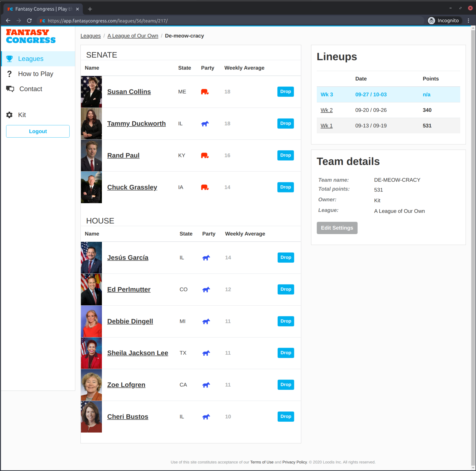
Task: Click the Fantasy Congress logo
Action: (31, 36)
